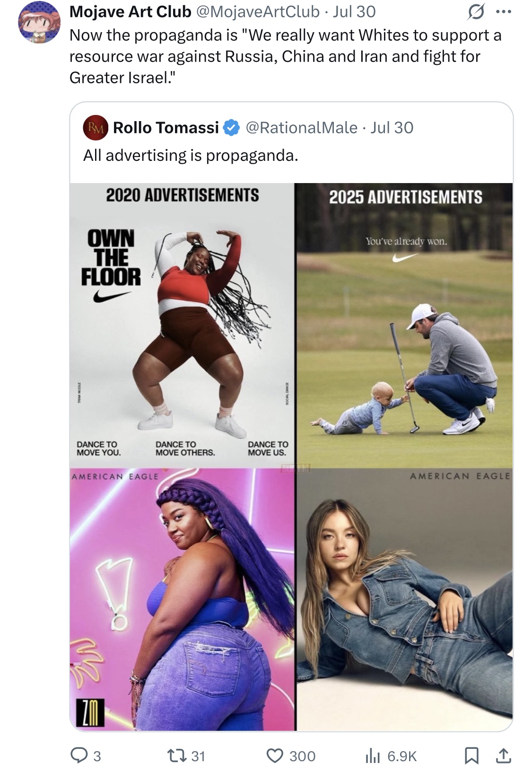Like the tweet with the heart icon
Image resolution: width=532 pixels, height=772 pixels.
(x=275, y=755)
